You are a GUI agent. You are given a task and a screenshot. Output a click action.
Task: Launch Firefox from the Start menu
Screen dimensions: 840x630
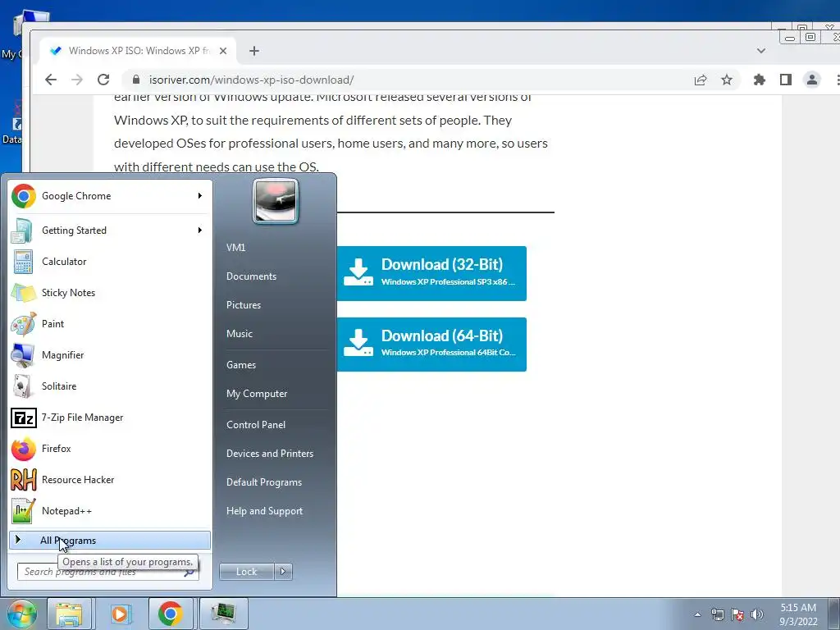tap(110, 449)
